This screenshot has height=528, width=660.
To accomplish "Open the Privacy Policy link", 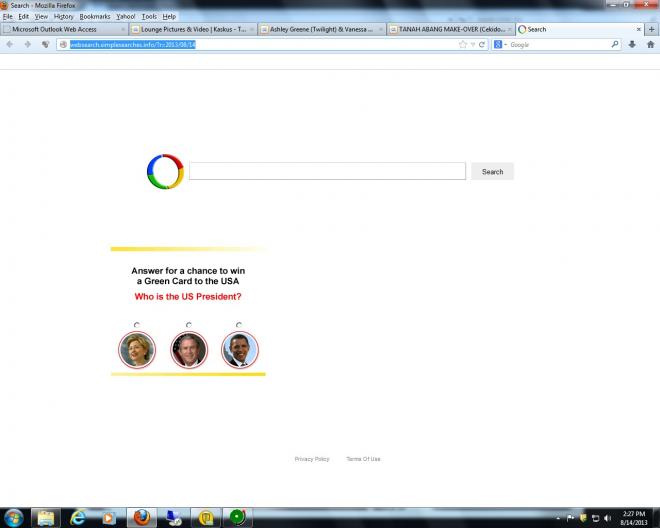I will pos(312,459).
